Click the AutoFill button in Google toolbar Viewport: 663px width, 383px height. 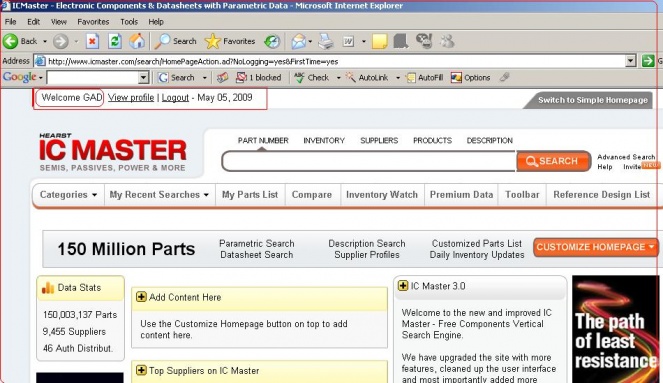(x=425, y=78)
